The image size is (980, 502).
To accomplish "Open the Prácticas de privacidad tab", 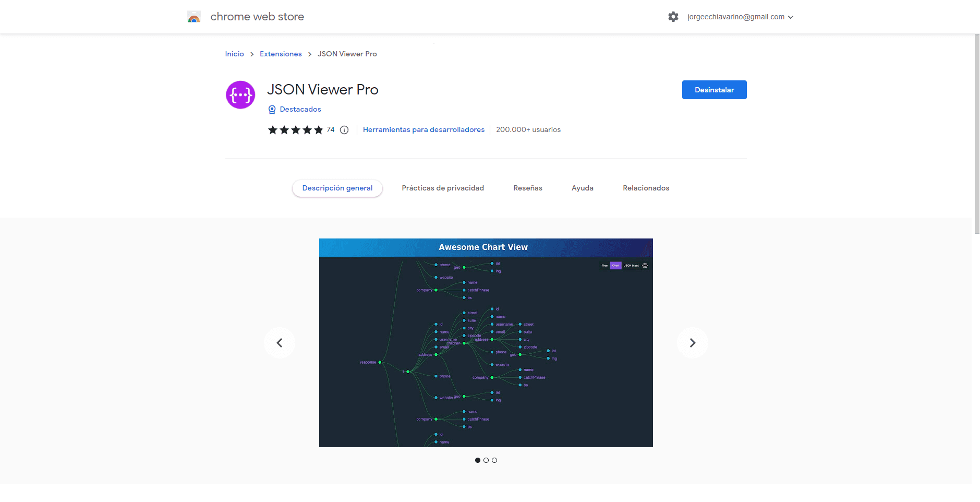I will point(443,188).
